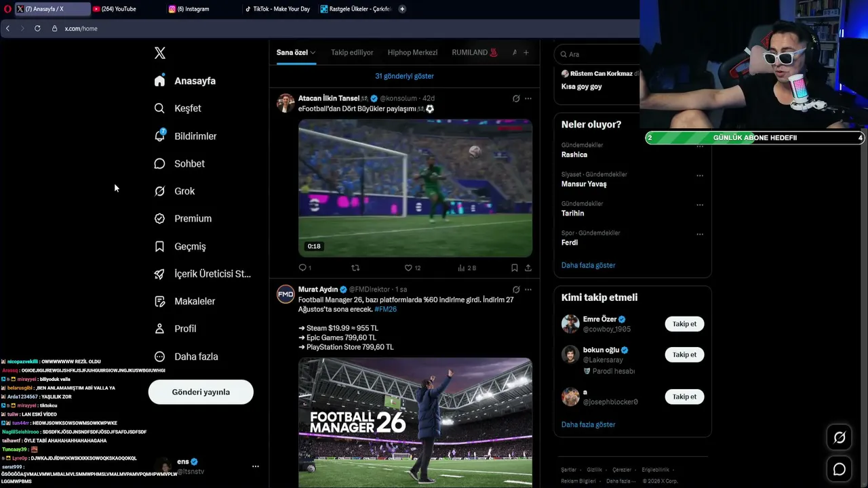
Task: Open more options on Atacan's post
Action: 528,98
